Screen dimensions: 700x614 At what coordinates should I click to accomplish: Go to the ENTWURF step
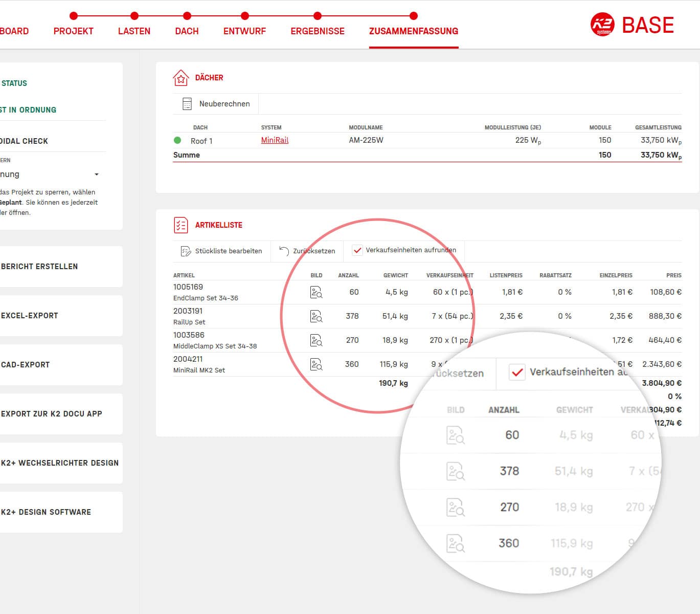coord(244,31)
